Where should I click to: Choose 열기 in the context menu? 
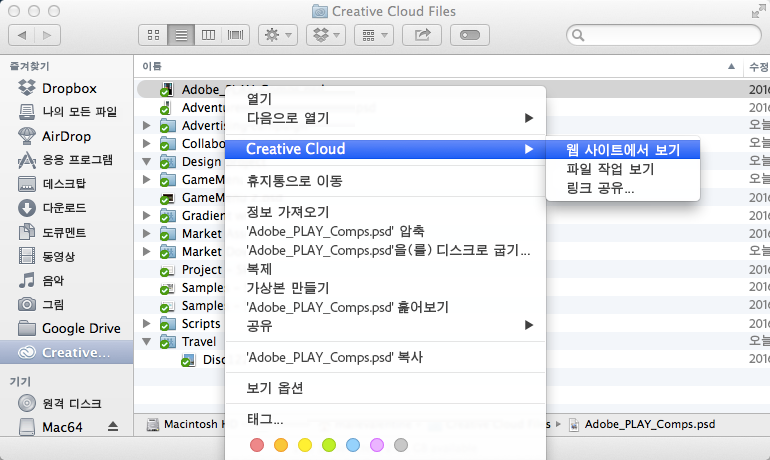point(385,99)
